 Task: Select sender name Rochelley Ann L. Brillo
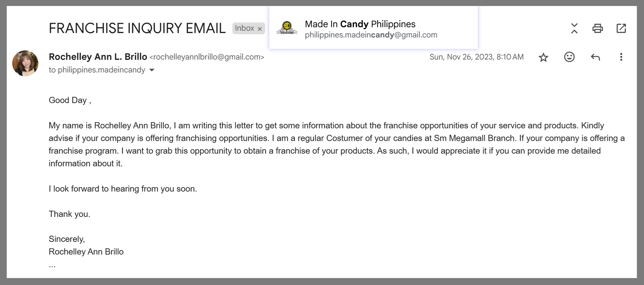pos(98,57)
